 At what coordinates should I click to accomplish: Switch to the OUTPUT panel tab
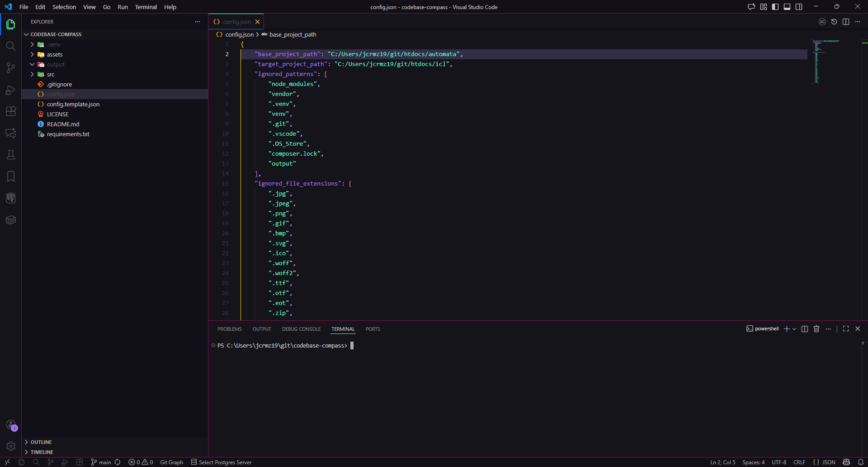[262, 329]
